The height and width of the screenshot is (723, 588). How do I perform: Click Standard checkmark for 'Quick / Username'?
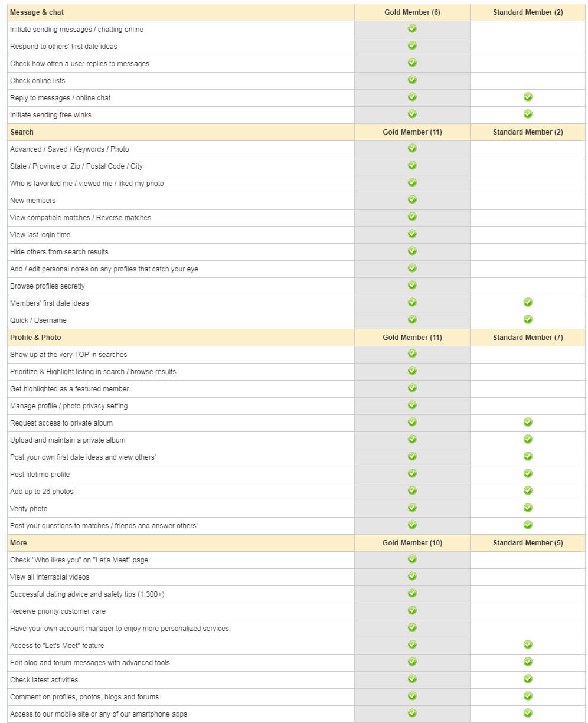coord(528,319)
